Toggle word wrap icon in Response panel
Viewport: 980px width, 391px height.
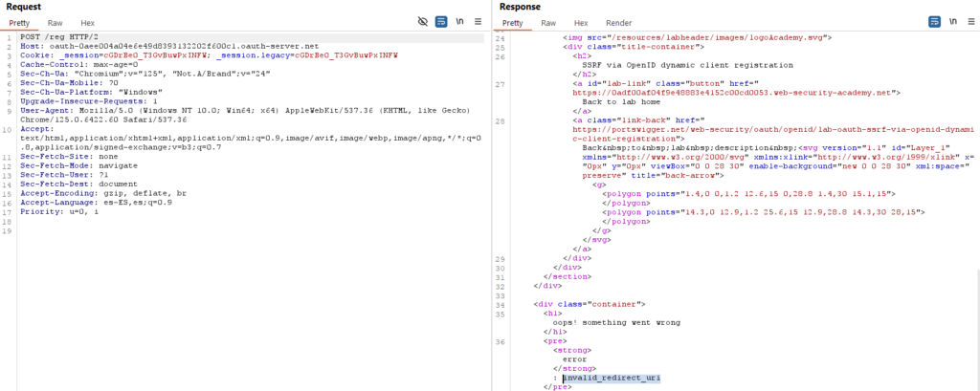[932, 21]
